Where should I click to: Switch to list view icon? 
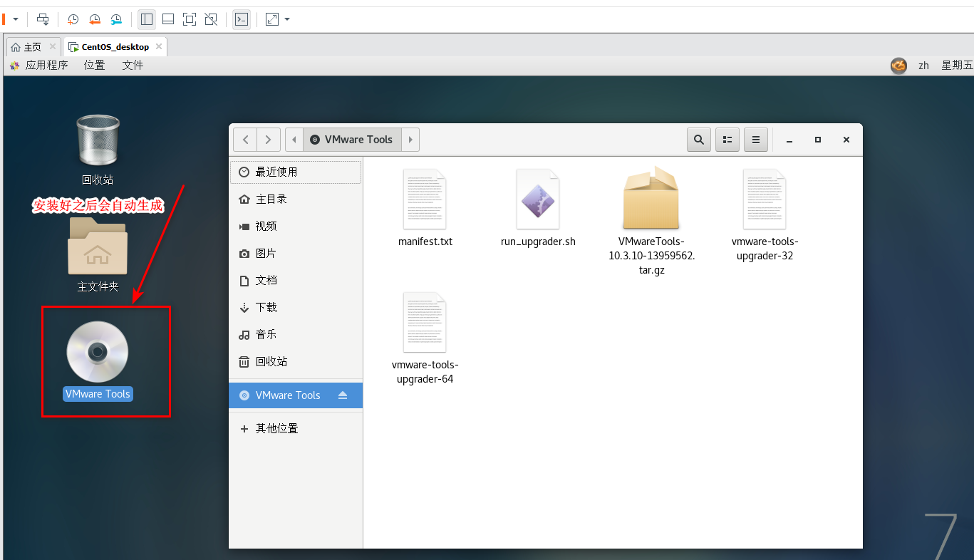tap(727, 140)
